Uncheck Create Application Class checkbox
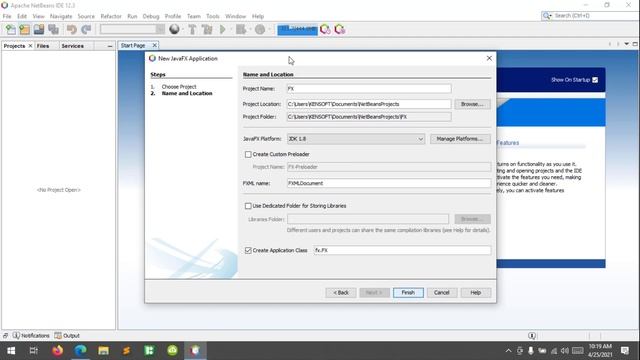 (x=248, y=250)
